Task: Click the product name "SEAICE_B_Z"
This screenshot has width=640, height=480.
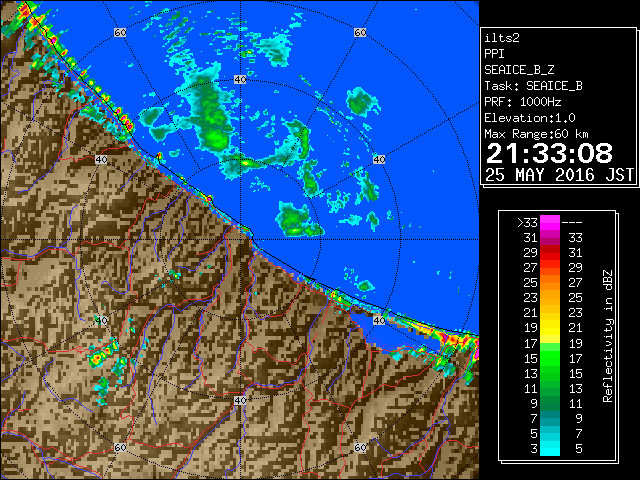Action: tap(519, 70)
